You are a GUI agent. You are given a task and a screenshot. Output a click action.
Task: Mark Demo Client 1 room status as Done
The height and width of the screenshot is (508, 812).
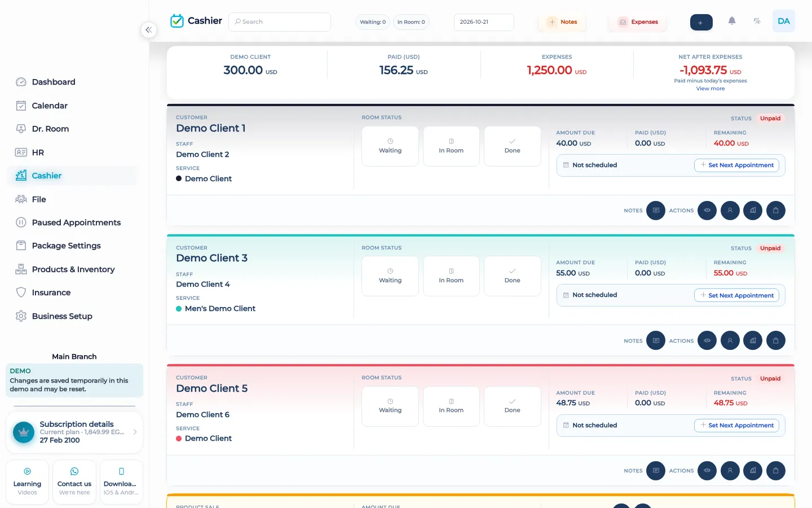pos(513,146)
